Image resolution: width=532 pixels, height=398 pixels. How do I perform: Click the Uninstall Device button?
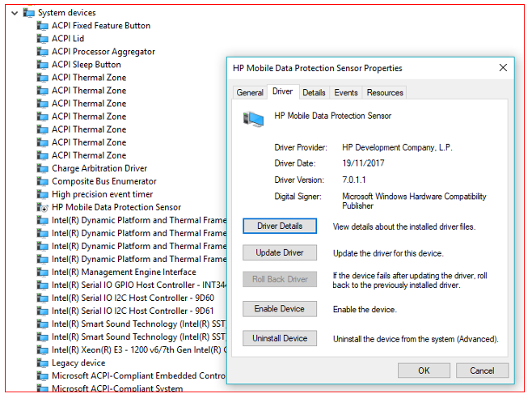(x=280, y=339)
